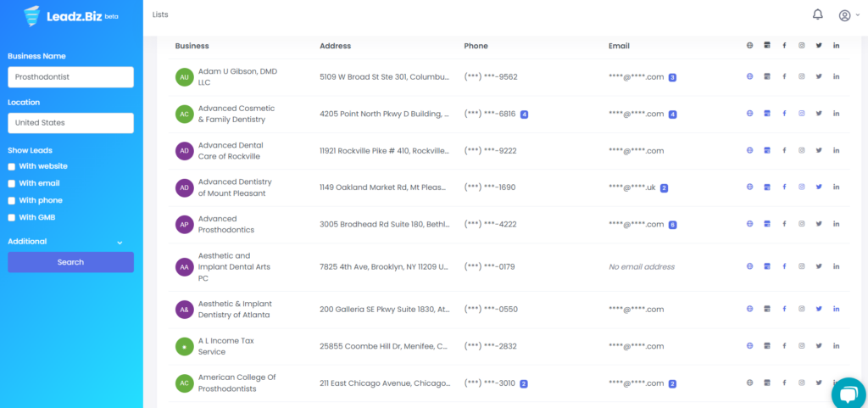This screenshot has width=868, height=408.
Task: Open Facebook icon for Advanced Prosthodontics row
Action: (784, 224)
